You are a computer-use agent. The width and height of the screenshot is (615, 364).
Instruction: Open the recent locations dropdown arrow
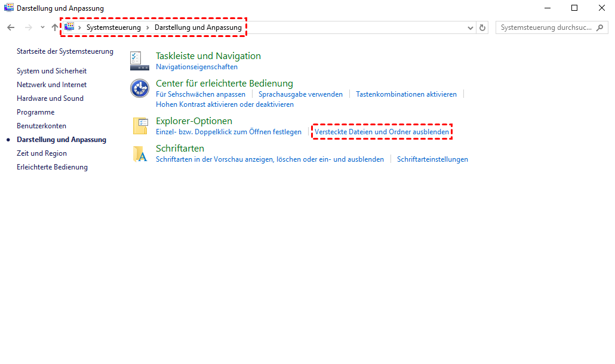(x=42, y=27)
